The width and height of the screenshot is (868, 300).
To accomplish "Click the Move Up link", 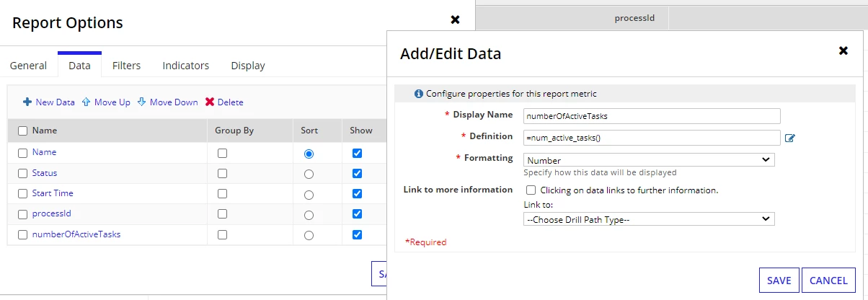I will point(112,102).
